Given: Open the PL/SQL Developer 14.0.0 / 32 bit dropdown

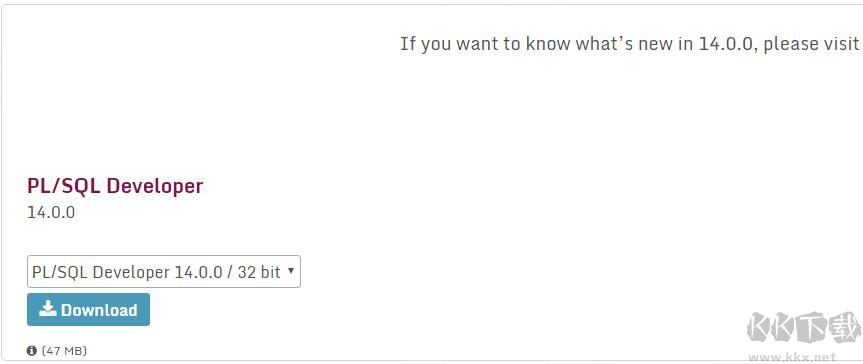Looking at the screenshot, I should coord(163,271).
